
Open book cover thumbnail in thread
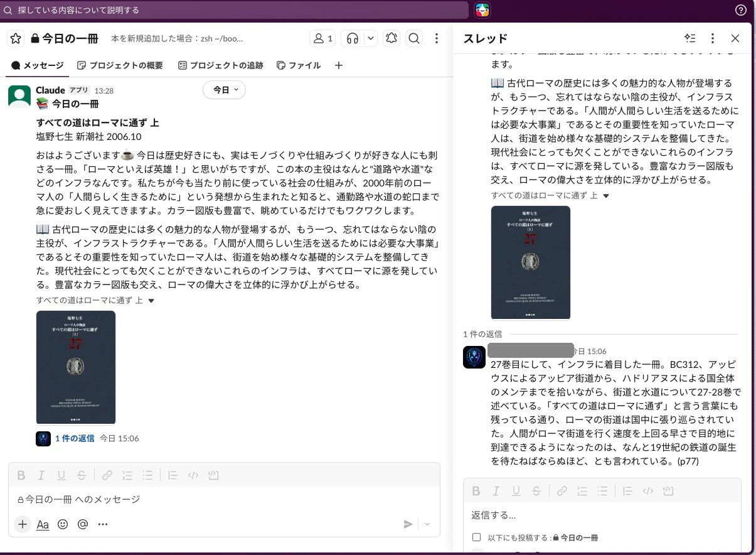[x=531, y=262]
